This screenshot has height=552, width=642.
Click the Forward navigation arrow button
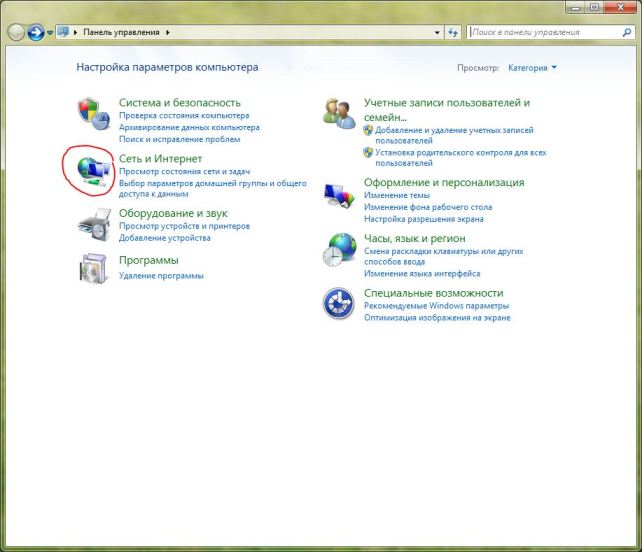[36, 32]
